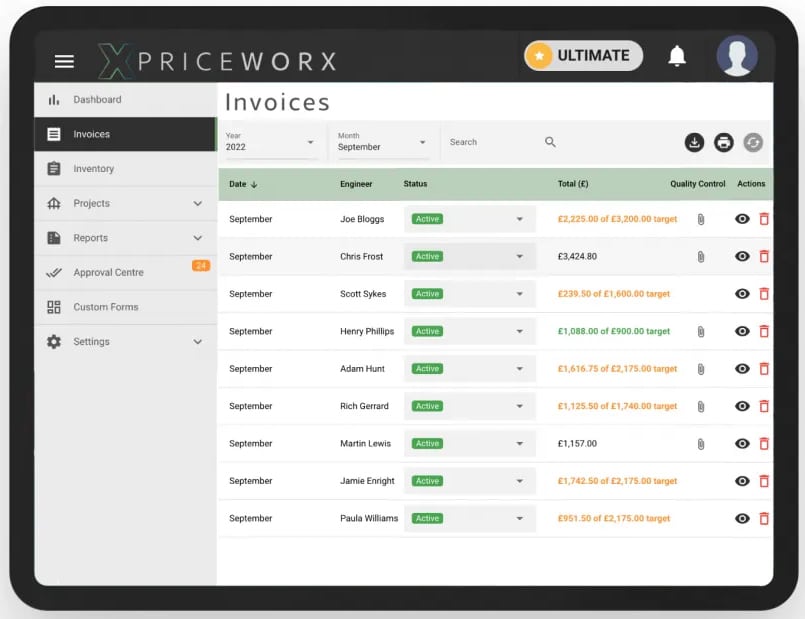Open the attachment for Joe Bloggs's invoice
Viewport: 805px width, 619px height.
click(701, 219)
